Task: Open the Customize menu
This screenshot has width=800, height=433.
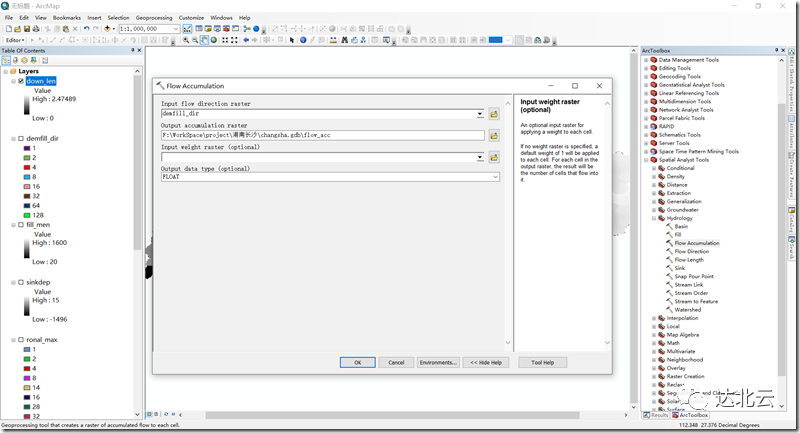Action: click(x=191, y=17)
